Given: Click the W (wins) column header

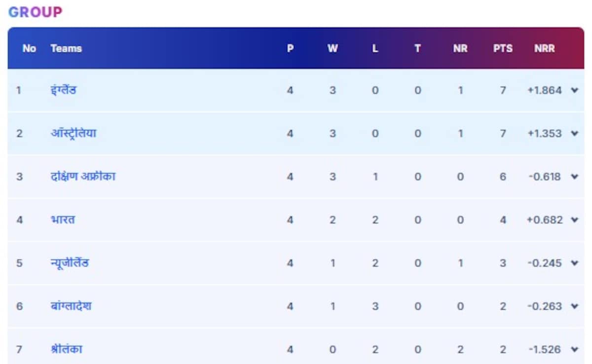Looking at the screenshot, I should coord(333,48).
